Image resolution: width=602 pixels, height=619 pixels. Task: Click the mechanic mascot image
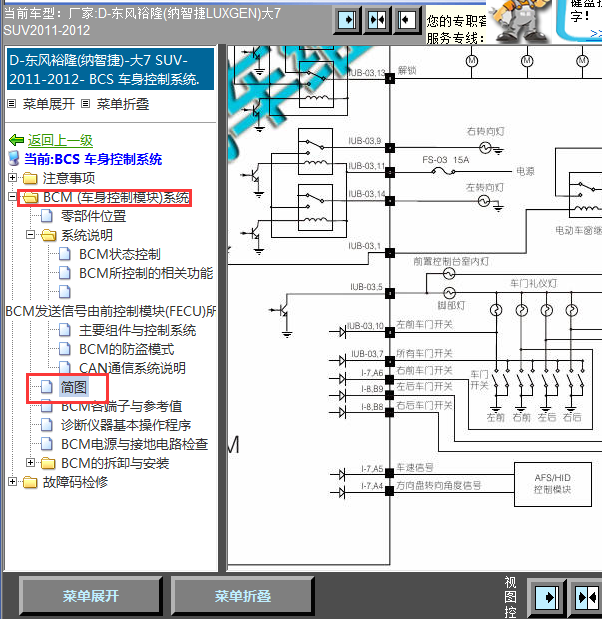[518, 21]
